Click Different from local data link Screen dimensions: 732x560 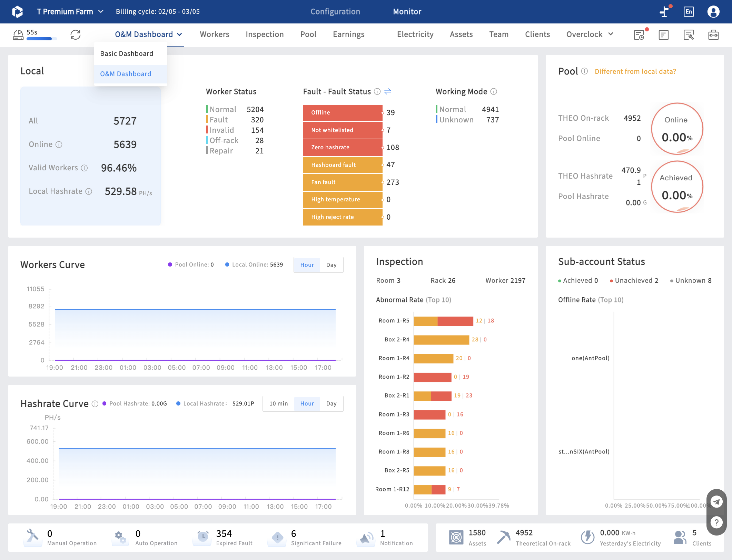pyautogui.click(x=635, y=71)
